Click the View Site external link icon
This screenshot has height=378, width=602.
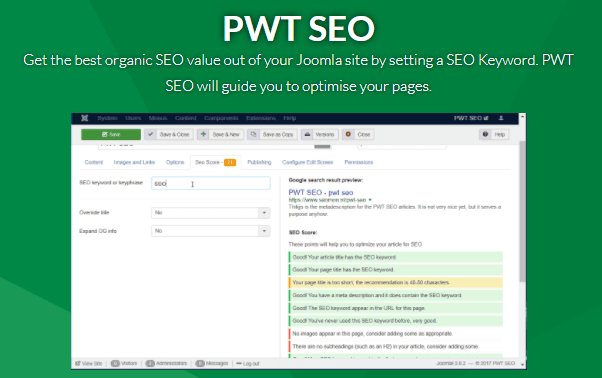(78, 363)
